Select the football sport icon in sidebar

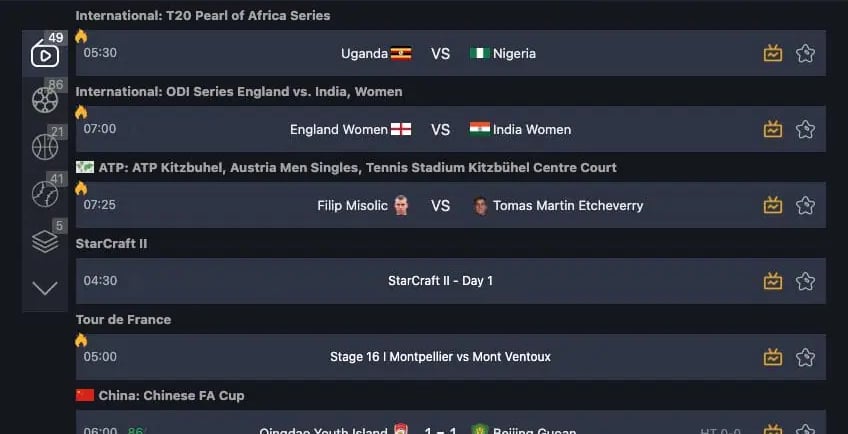coord(45,100)
